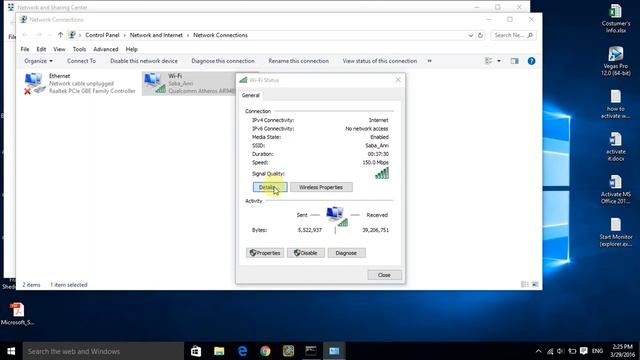Viewport: 640px width, 360px height.
Task: Click the volume icon in system tray
Action: pyautogui.click(x=560, y=351)
